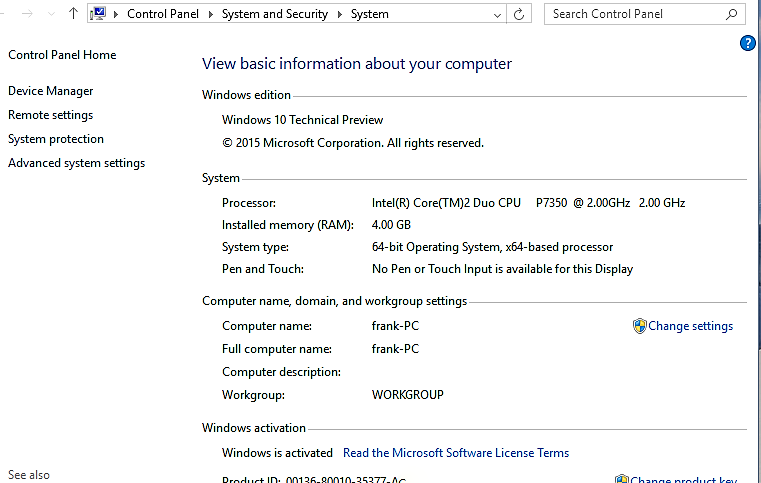Click the frank-PC value beside Full computer name

click(395, 349)
